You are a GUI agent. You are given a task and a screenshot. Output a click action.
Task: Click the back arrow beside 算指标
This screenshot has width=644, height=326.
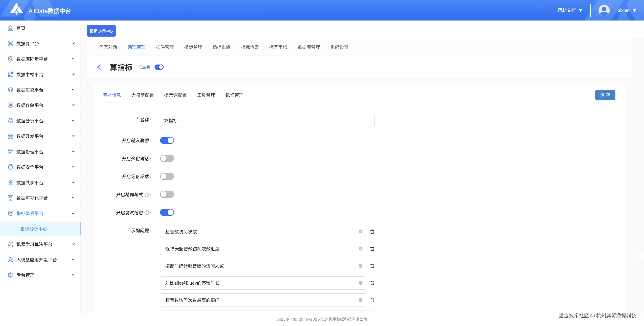[100, 67]
